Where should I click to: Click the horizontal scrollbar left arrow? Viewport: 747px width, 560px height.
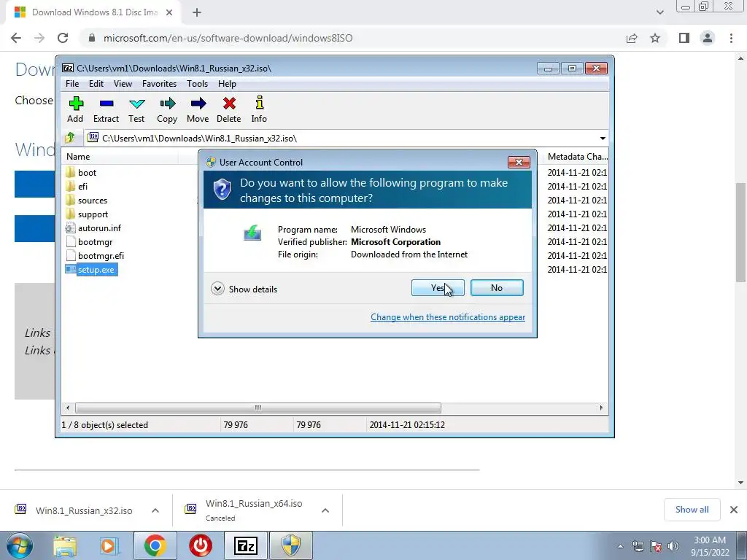coord(68,408)
